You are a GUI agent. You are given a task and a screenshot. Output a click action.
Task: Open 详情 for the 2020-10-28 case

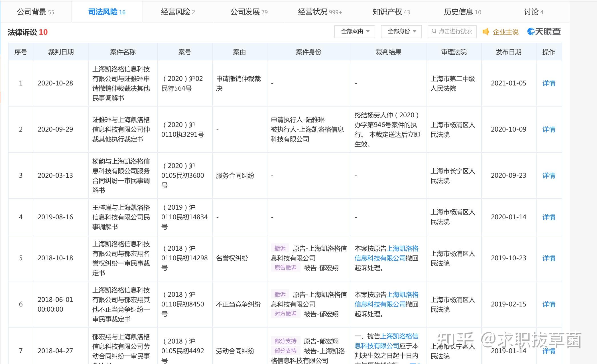click(549, 83)
